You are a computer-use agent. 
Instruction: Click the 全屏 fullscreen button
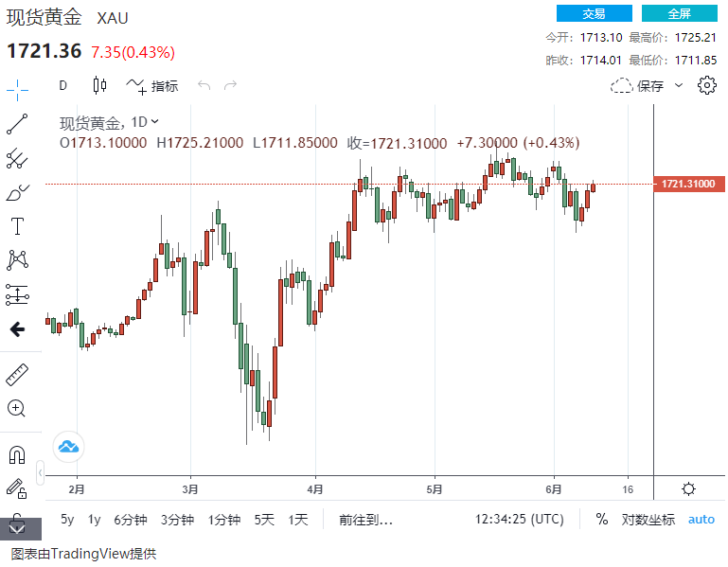[680, 13]
